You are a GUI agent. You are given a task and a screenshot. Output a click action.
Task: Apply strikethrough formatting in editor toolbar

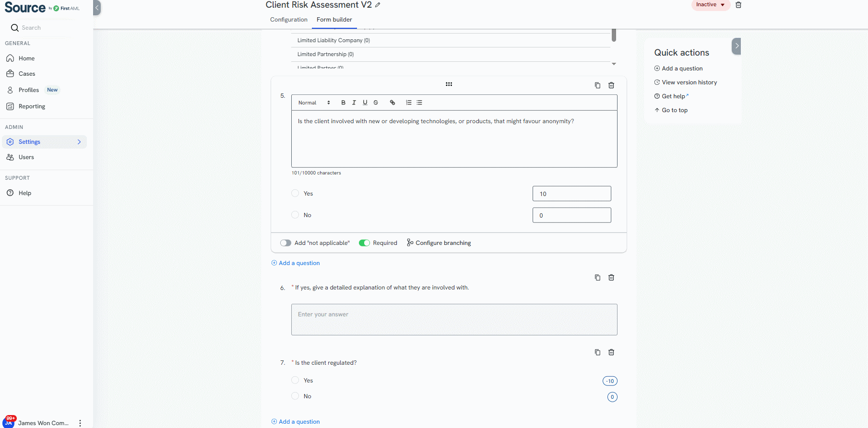[376, 103]
